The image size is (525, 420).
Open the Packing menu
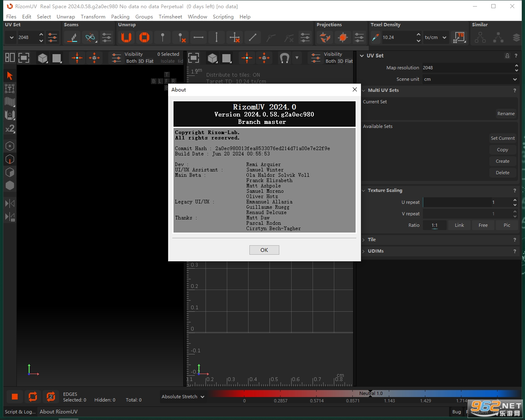[120, 17]
